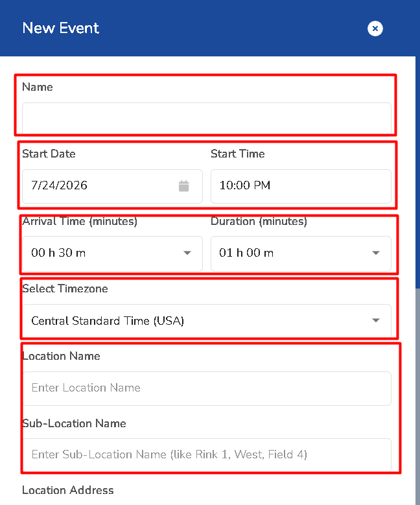Click the Location Address label
The width and height of the screenshot is (420, 505).
(x=67, y=490)
